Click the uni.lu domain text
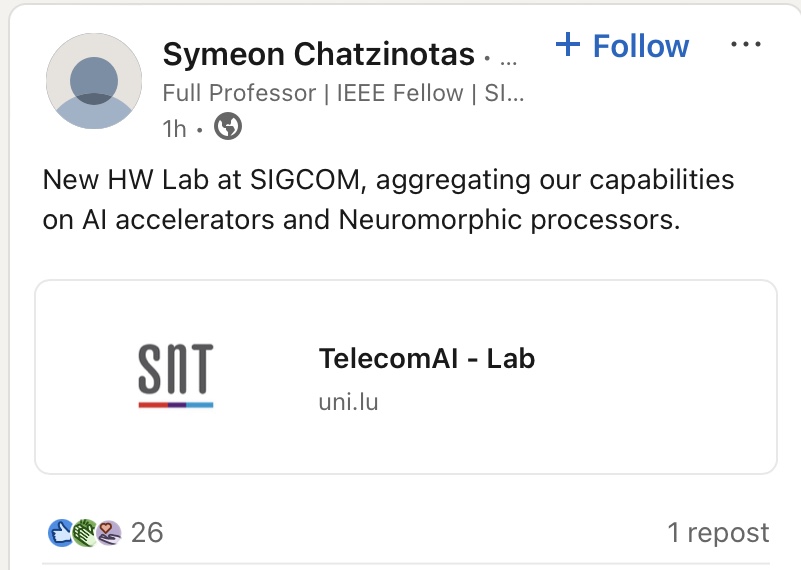Image resolution: width=801 pixels, height=570 pixels. click(x=348, y=402)
